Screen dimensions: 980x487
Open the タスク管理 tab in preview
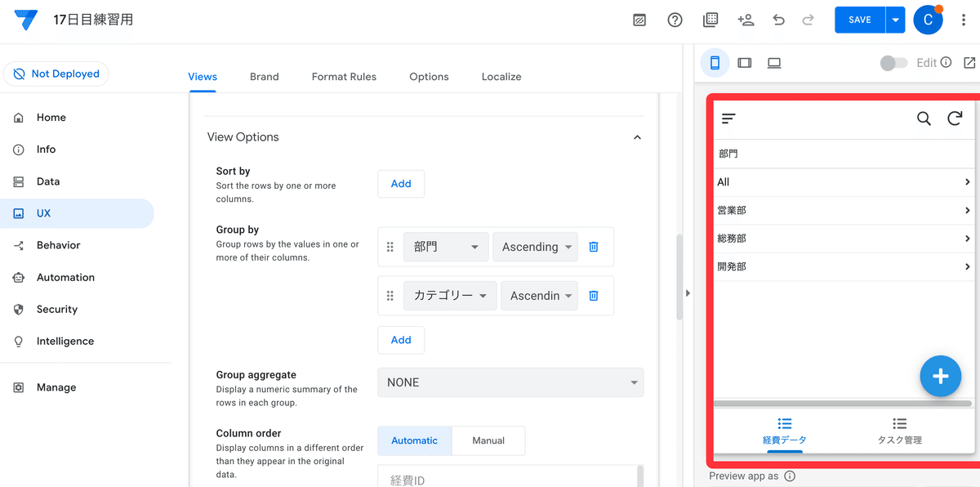click(x=899, y=431)
